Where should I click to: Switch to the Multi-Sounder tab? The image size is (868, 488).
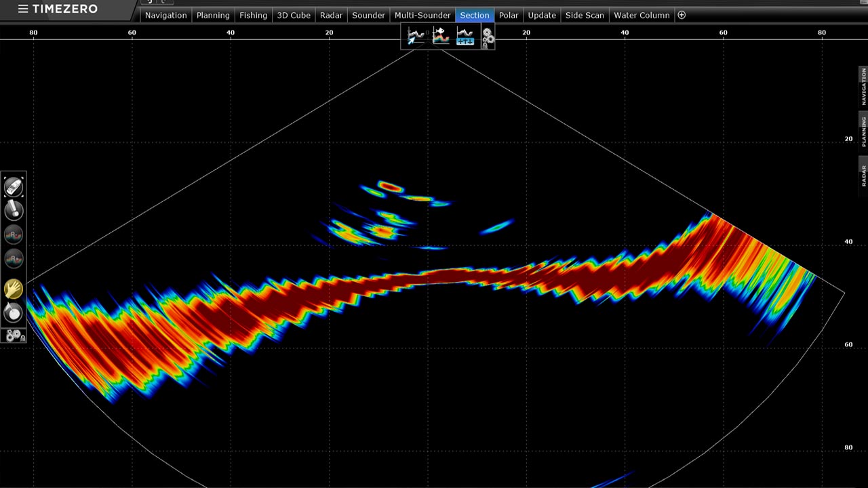point(422,15)
